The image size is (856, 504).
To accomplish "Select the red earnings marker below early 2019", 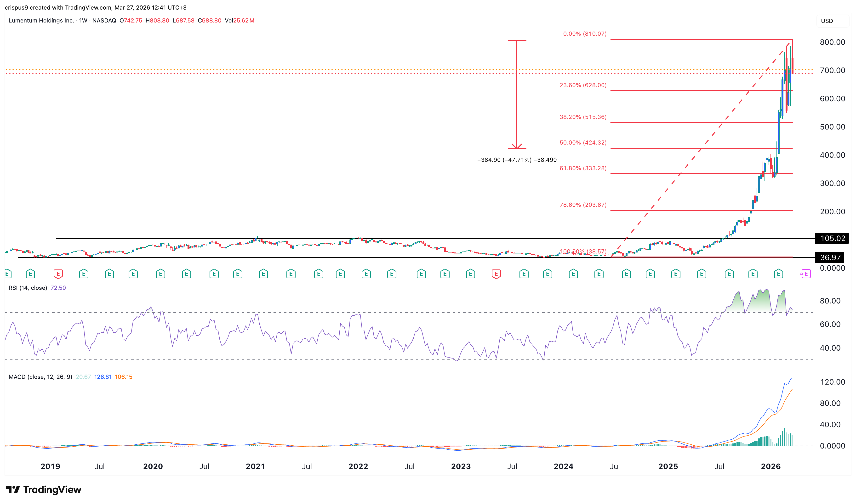I will (x=59, y=274).
